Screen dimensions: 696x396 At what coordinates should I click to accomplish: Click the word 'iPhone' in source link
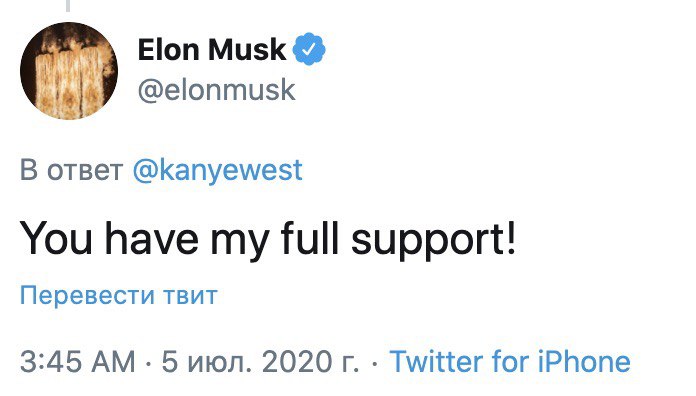pos(584,361)
